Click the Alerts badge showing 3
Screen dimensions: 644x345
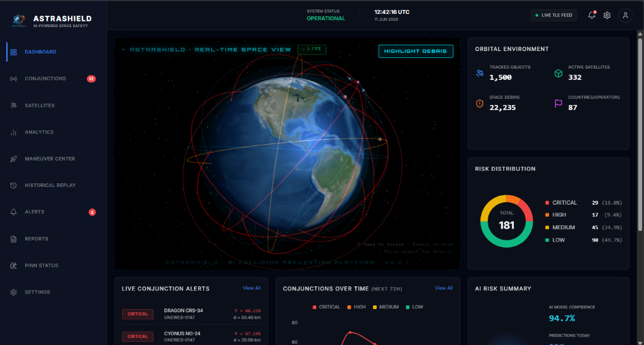[92, 212]
